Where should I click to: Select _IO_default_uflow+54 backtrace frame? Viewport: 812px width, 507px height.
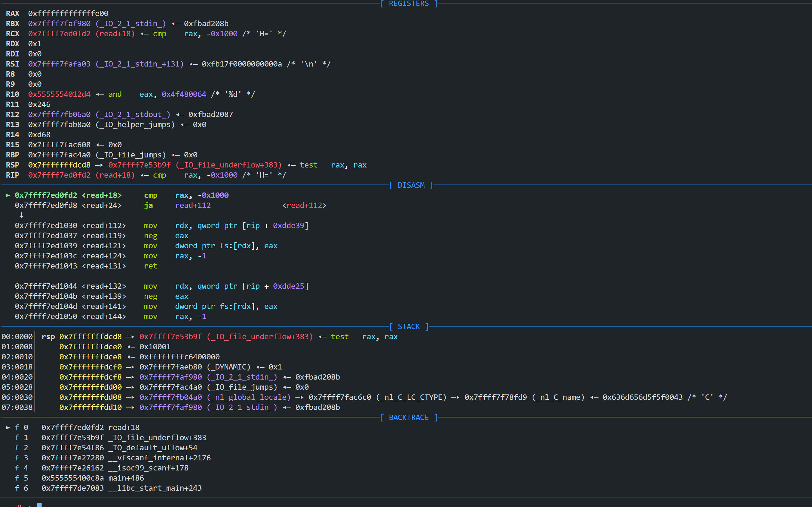pos(153,448)
